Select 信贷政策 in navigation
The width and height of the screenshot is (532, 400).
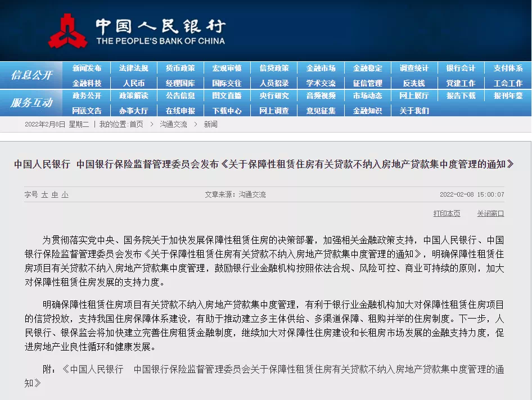(274, 68)
